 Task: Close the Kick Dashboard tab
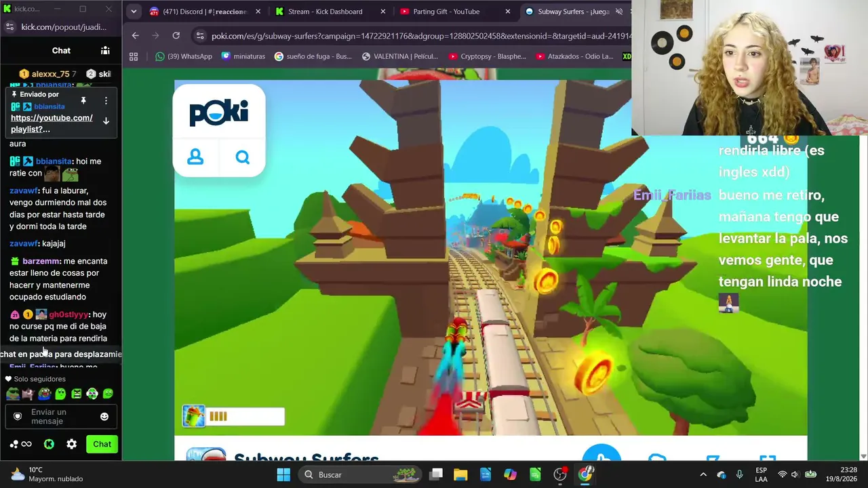coord(383,12)
